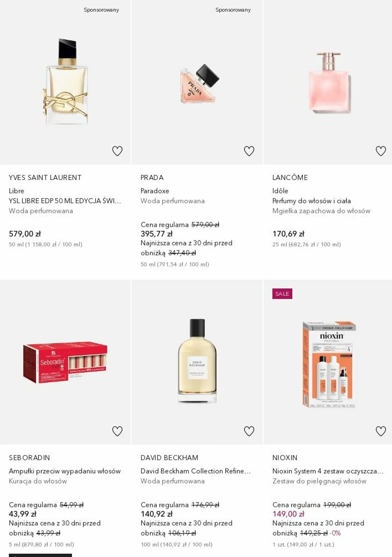Screen dimensions: 392x557
Task: Click heart icon on David Beckham perfume
Action: coord(249,431)
